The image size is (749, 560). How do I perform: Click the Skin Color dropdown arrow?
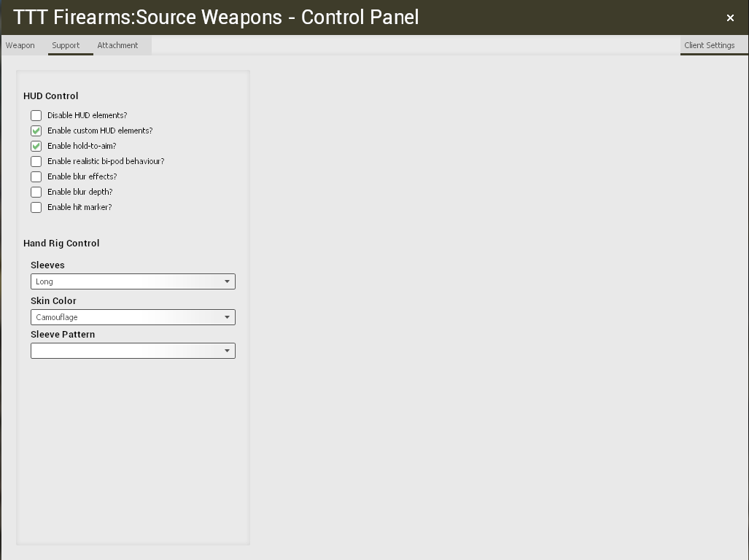[227, 317]
